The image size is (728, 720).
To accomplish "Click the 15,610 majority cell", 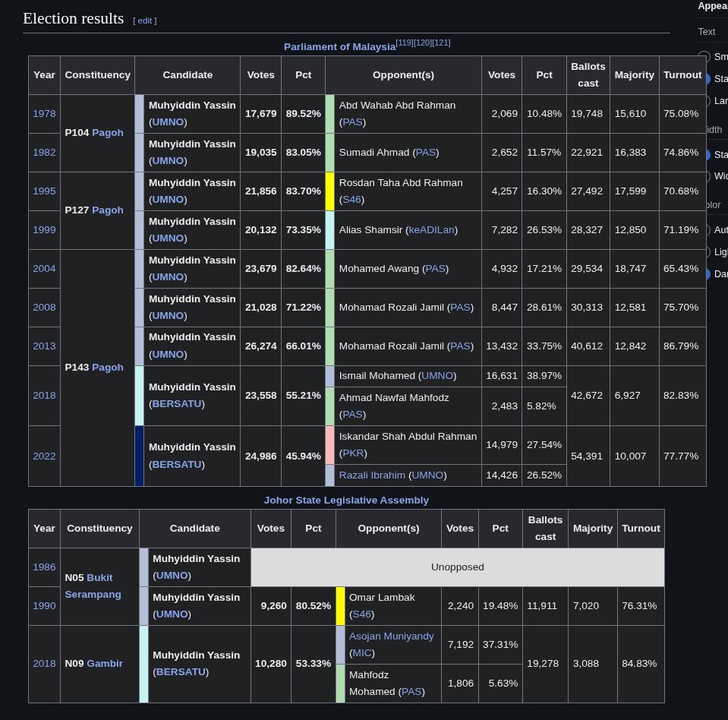I will point(634,114).
